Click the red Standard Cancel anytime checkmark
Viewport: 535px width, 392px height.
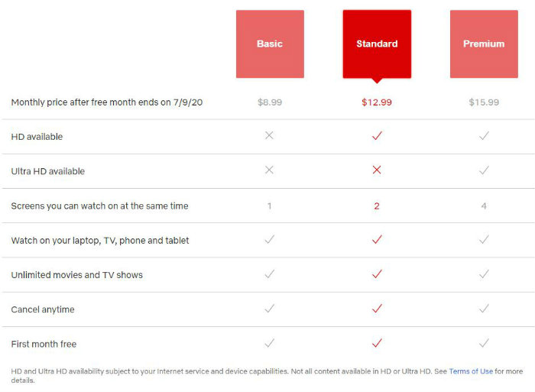[x=377, y=309]
